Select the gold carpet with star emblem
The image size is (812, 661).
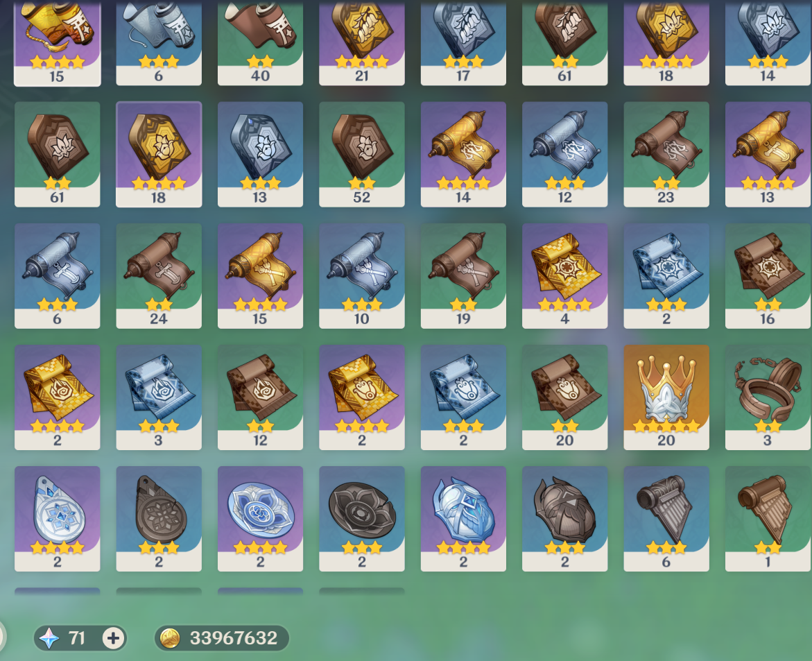[x=564, y=275]
